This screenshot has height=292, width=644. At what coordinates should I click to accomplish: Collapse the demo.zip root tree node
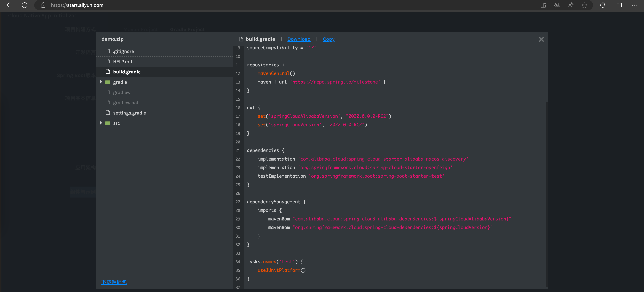click(113, 39)
